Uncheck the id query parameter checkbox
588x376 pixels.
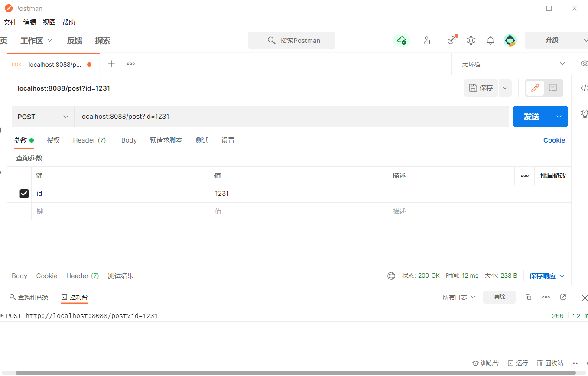pos(24,193)
